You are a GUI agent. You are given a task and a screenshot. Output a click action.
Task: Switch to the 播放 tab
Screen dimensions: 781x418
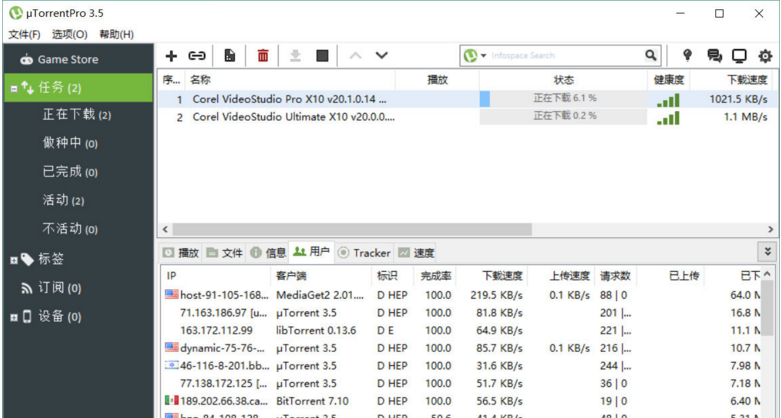pyautogui.click(x=181, y=253)
